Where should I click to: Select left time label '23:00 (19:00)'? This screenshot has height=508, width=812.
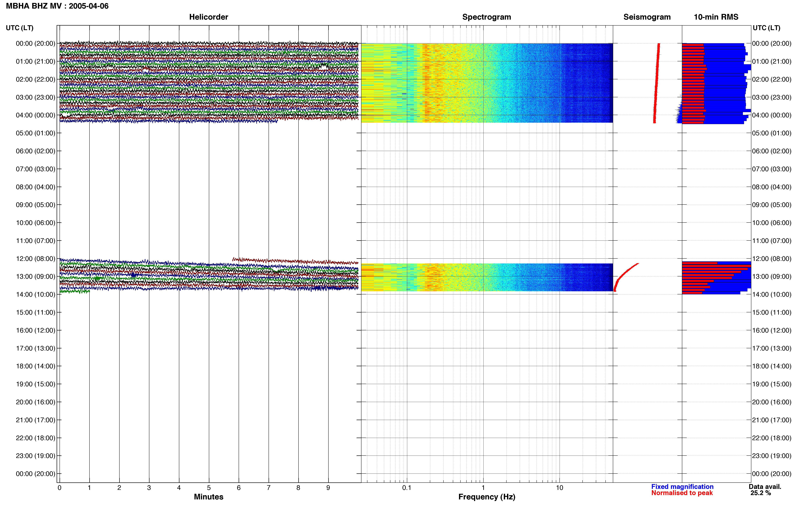(x=36, y=456)
